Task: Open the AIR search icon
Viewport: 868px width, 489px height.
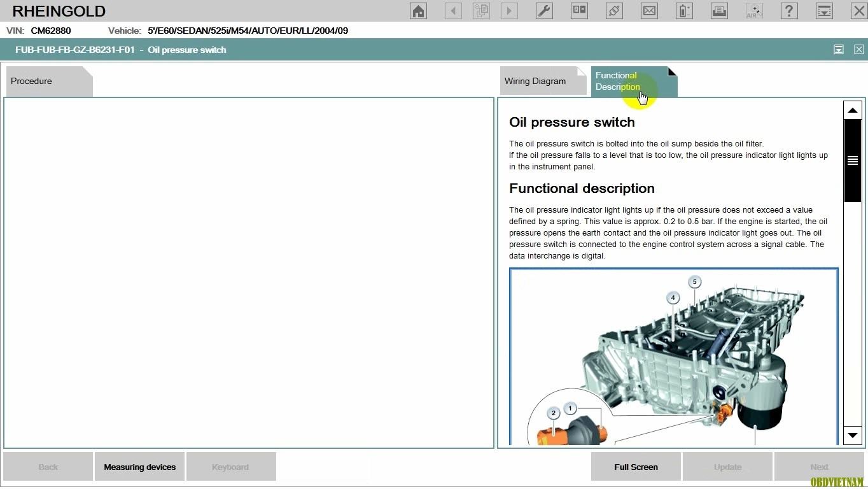Action: [x=754, y=11]
